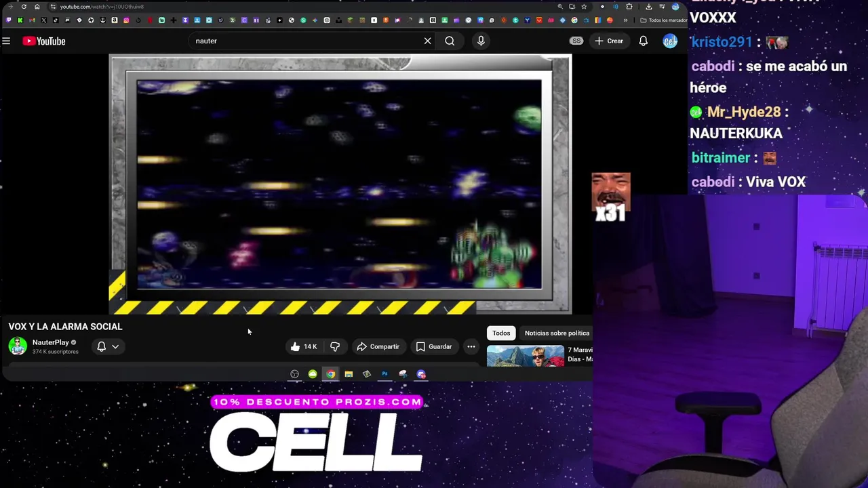Toggle channel notification bell for NauterPlay
Screen dimensions: 868x488
coord(101,346)
